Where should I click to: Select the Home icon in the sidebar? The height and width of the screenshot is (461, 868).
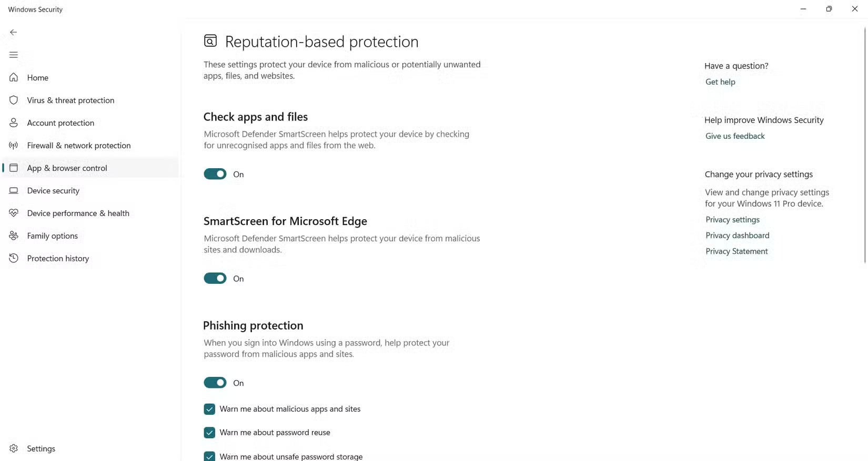click(x=13, y=77)
